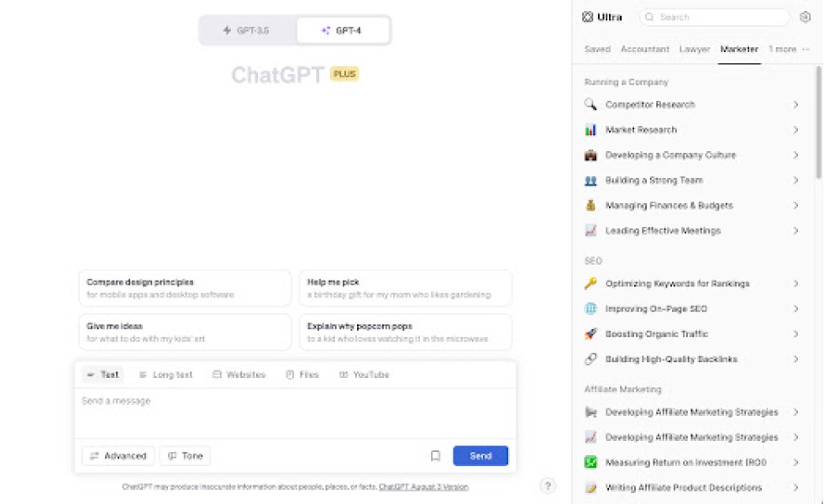Open the Saved tab

597,50
